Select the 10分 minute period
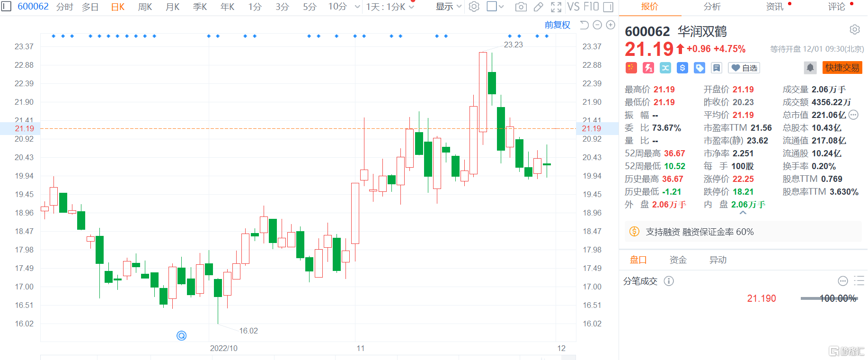868x360 pixels. (x=337, y=7)
